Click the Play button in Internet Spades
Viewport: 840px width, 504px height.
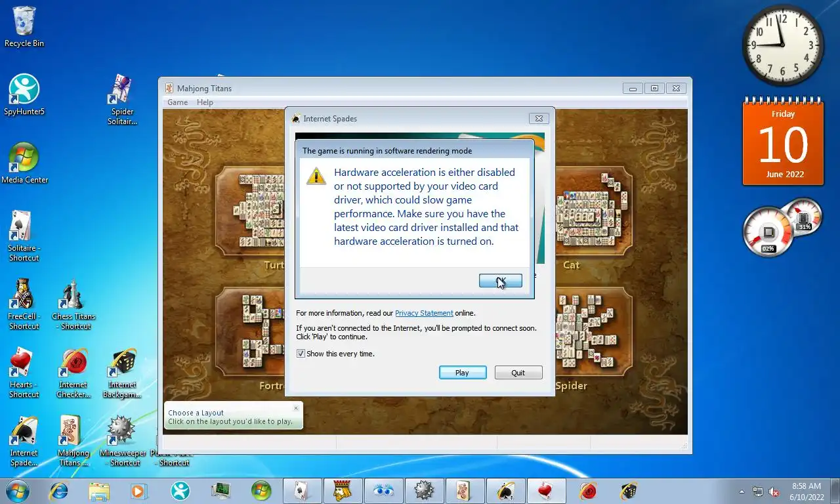(x=463, y=373)
